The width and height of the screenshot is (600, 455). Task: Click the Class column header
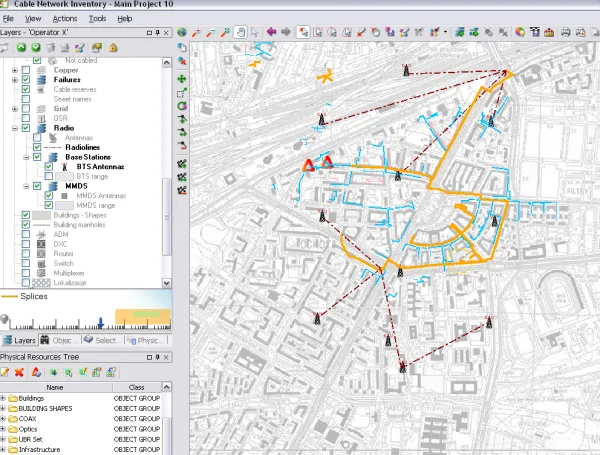click(136, 387)
